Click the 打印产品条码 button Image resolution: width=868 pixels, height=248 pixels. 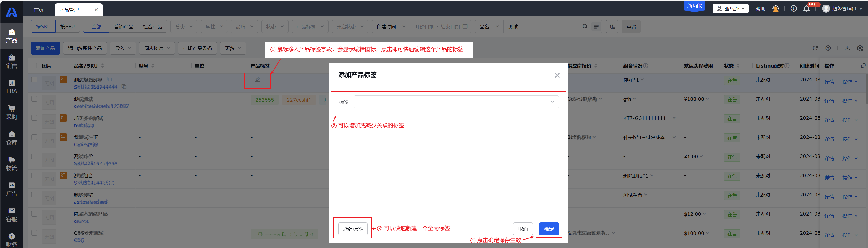coord(197,48)
